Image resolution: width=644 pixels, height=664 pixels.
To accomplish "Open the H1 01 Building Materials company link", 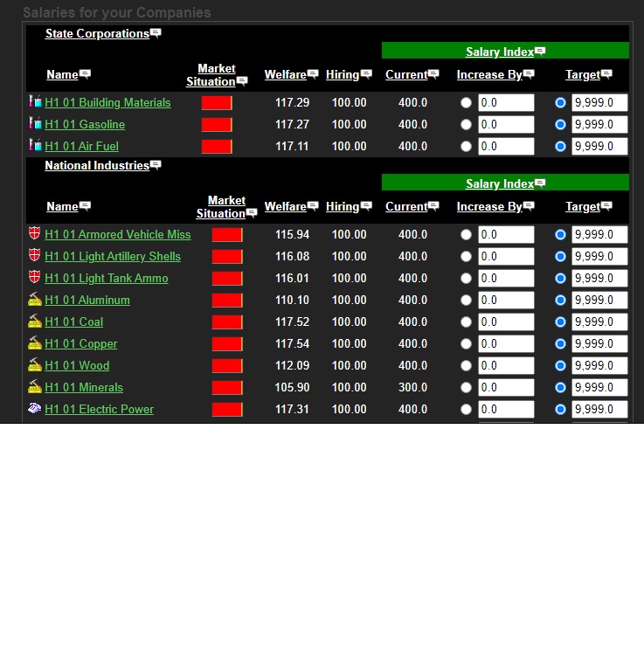I will point(107,102).
